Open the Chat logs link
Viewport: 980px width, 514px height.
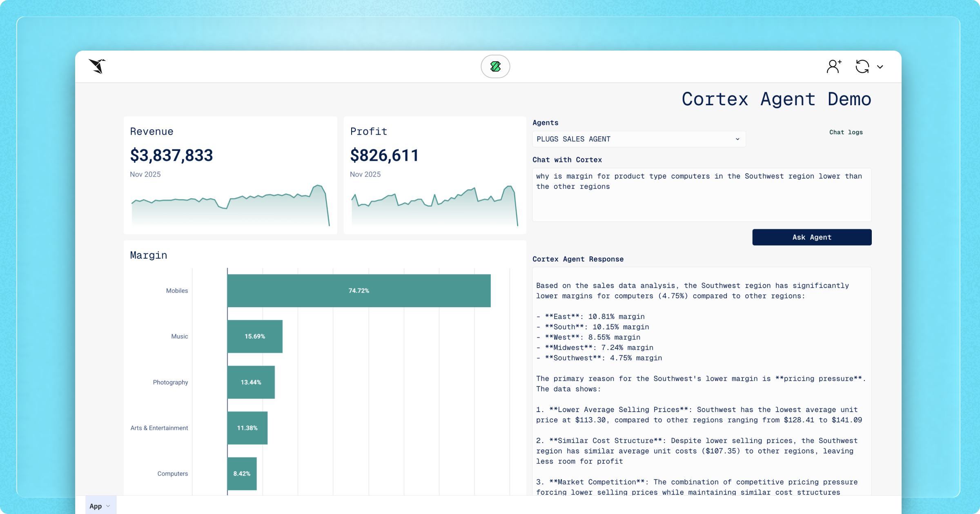click(846, 132)
